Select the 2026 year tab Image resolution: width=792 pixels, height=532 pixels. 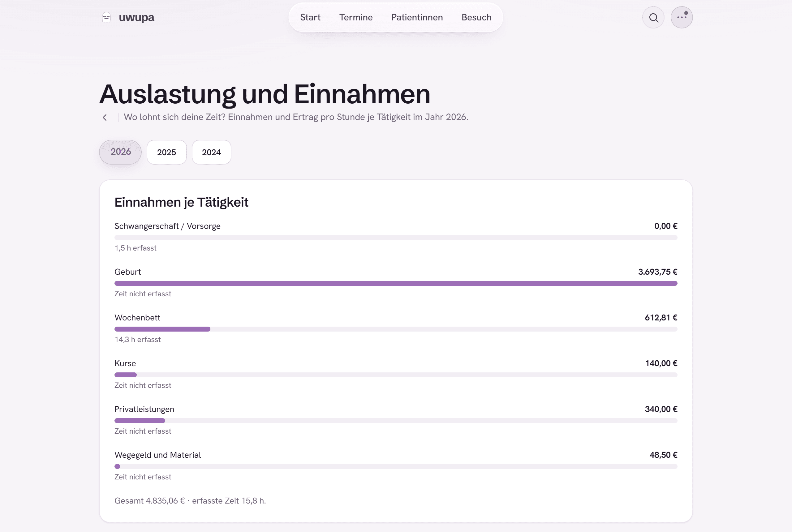point(120,152)
